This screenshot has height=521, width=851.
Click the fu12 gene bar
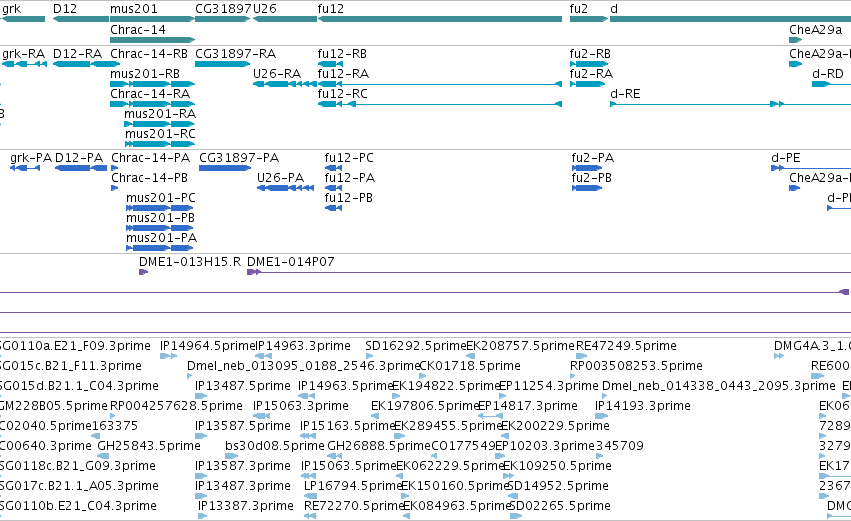click(x=440, y=19)
